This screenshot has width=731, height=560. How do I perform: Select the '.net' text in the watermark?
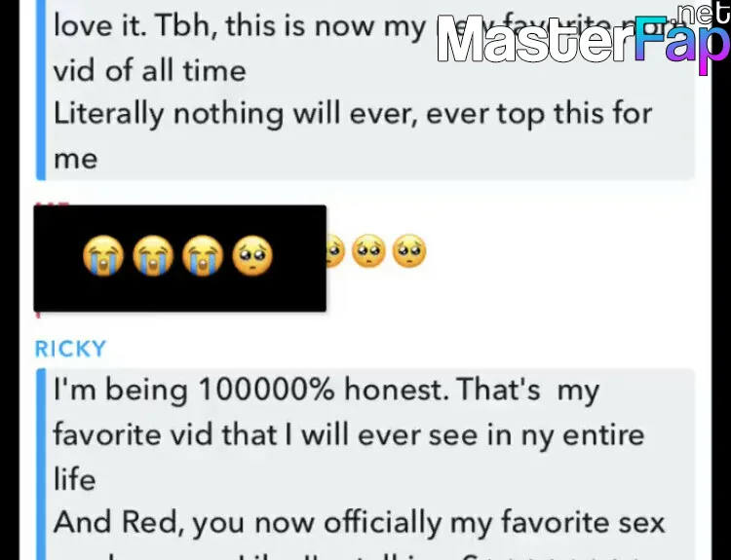pos(702,12)
